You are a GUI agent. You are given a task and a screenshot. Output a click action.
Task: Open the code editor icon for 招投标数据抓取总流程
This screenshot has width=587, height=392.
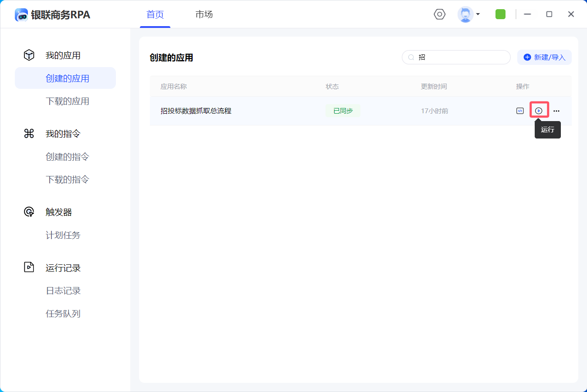tap(520, 111)
